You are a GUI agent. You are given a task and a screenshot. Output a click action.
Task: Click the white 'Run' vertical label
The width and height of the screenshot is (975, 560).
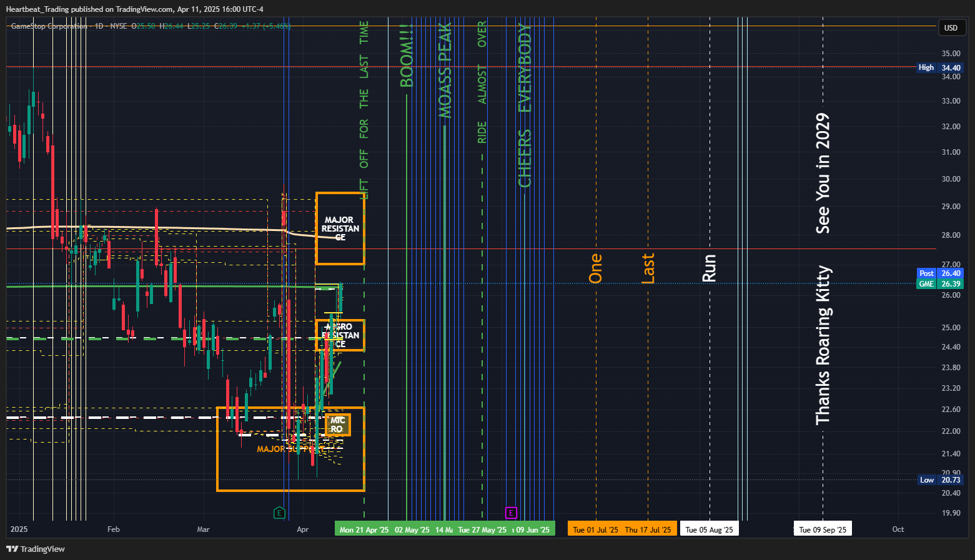point(710,268)
